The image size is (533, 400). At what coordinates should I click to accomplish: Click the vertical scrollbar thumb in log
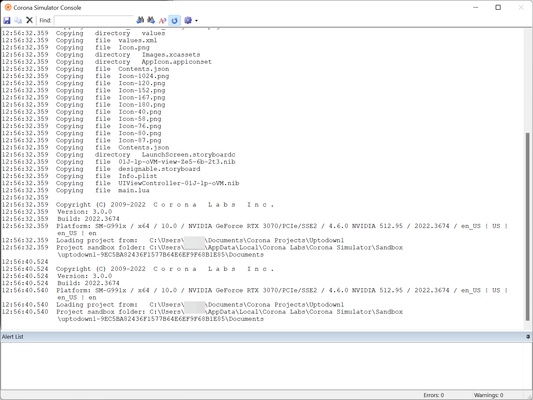click(x=528, y=226)
